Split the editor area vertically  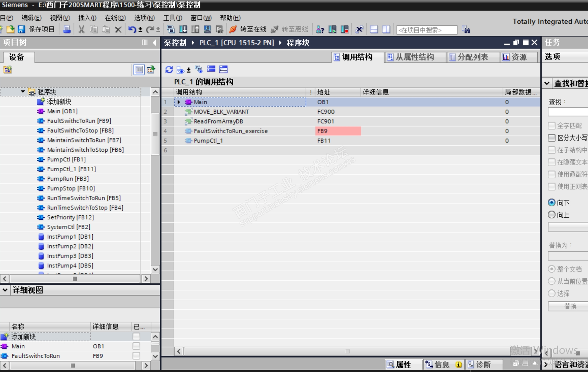click(386, 29)
